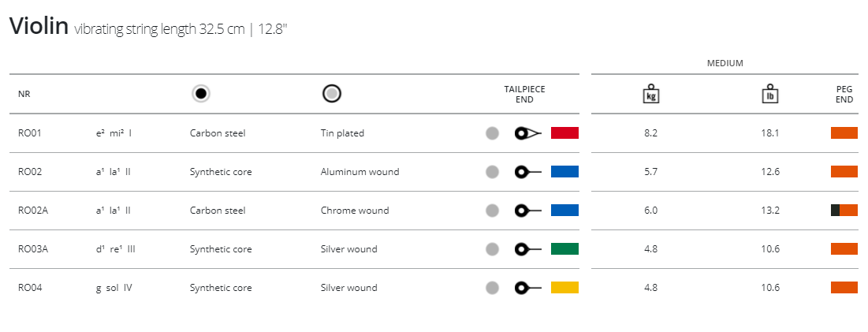Image resolution: width=868 pixels, height=332 pixels.
Task: Click green tailpiece swatch for RO03A
Action: (564, 249)
